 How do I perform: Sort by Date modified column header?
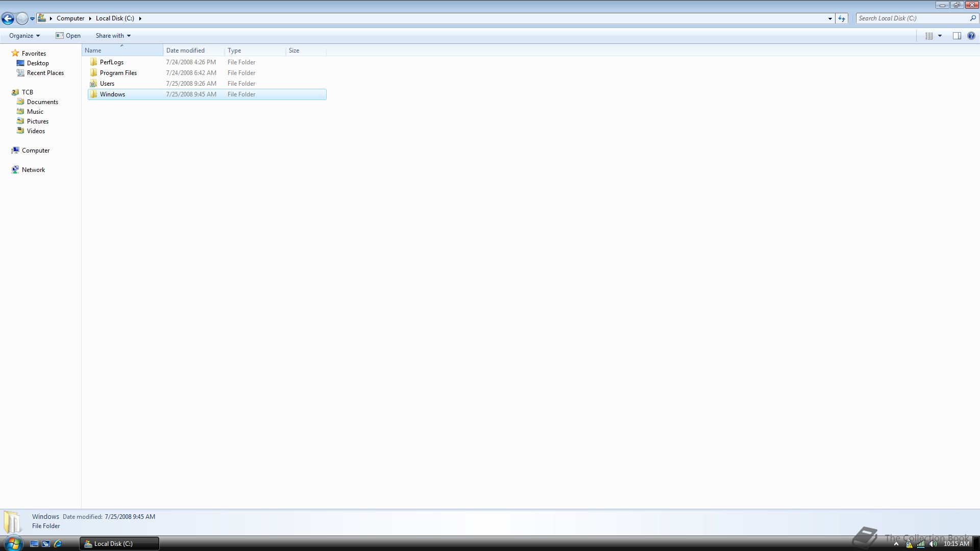pyautogui.click(x=194, y=51)
